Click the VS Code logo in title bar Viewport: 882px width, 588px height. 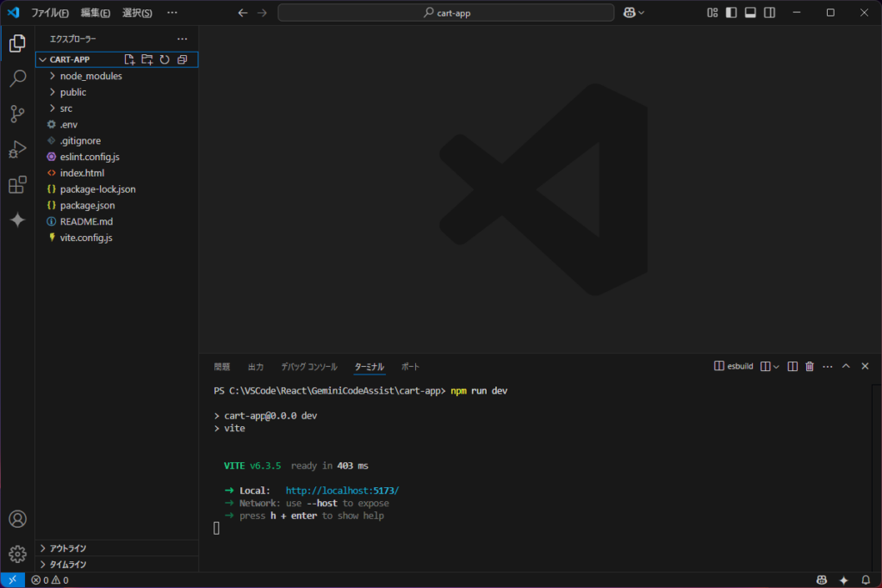coord(14,12)
